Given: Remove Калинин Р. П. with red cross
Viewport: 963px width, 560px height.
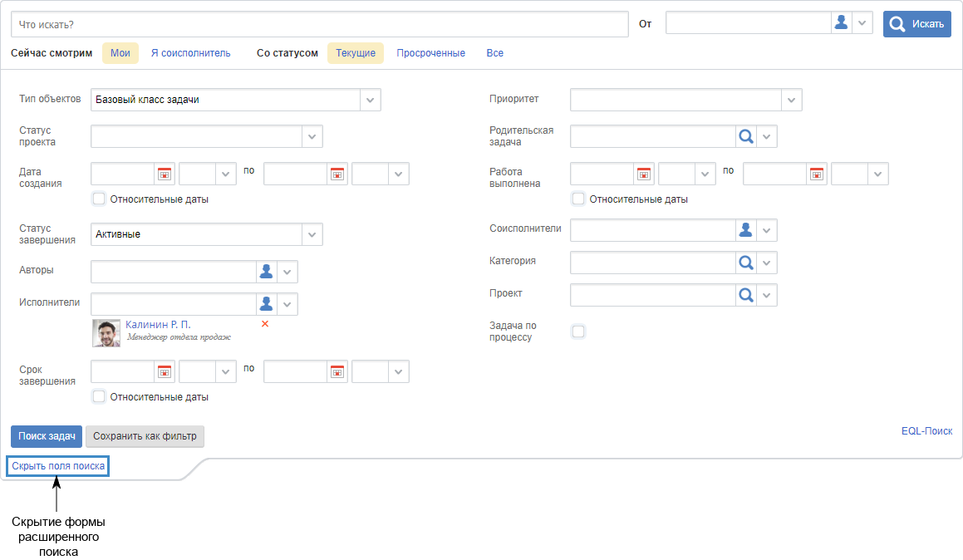Looking at the screenshot, I should click(265, 324).
